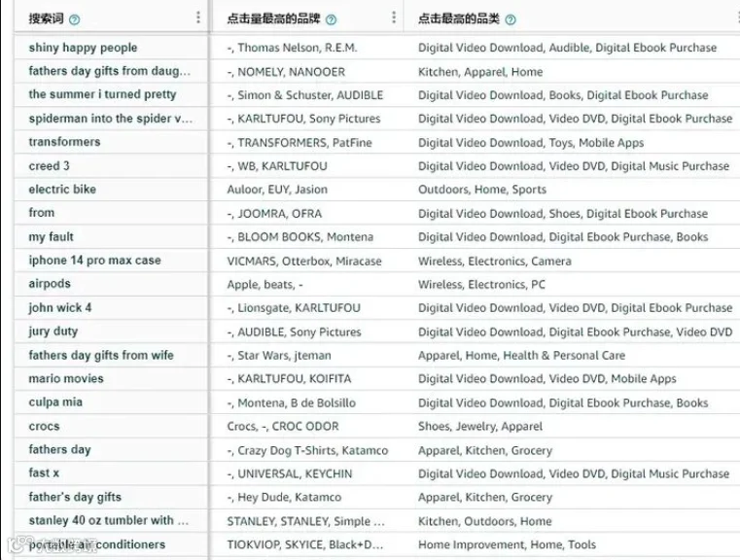Click brands cell '-, BLOOM BOOKS, Montena'
The height and width of the screenshot is (560, 740).
pos(300,237)
